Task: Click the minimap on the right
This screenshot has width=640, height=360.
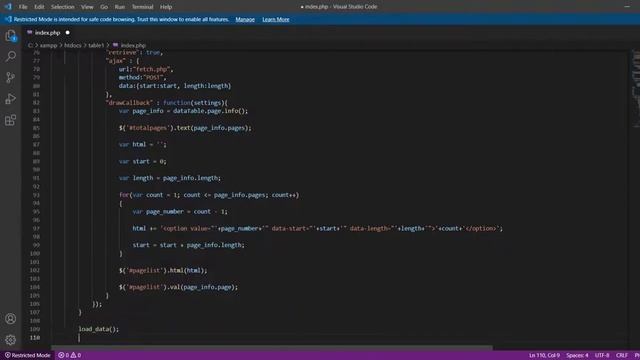Action: click(635, 90)
